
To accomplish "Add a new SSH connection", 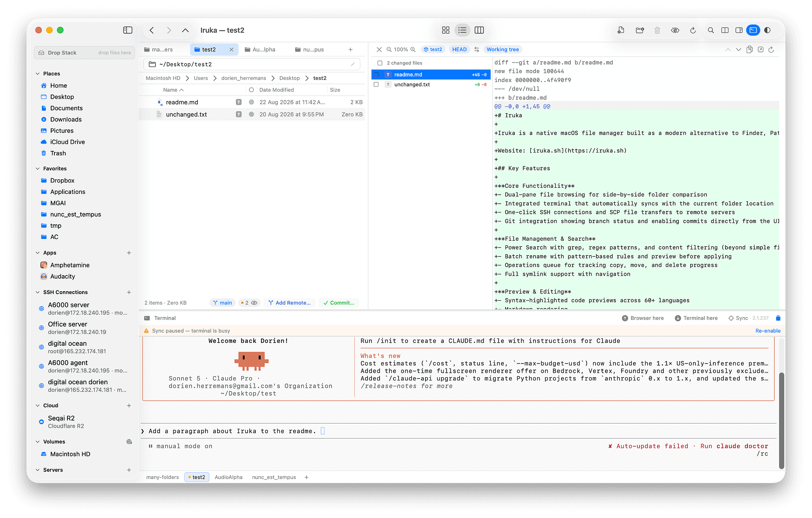I will click(129, 292).
